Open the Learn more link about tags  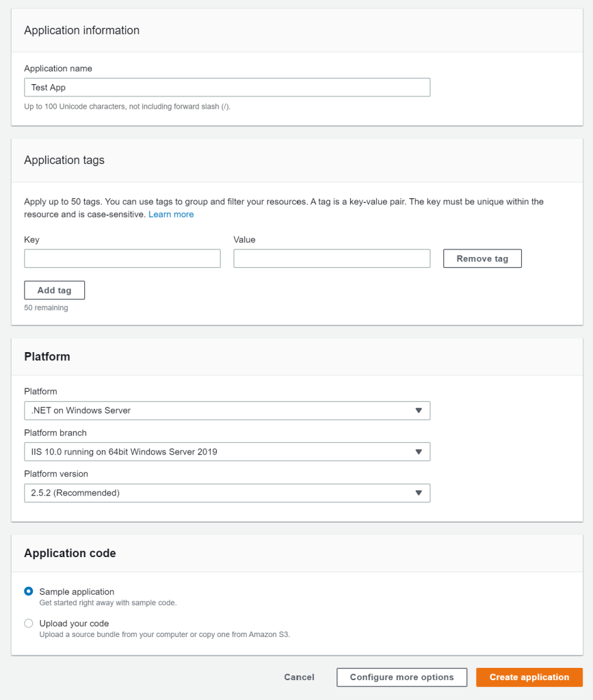pos(171,214)
